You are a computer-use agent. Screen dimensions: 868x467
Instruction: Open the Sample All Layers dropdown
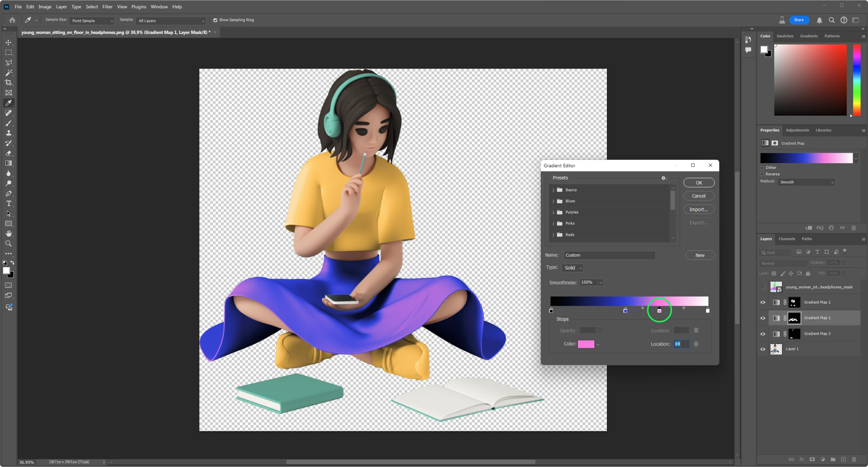[x=171, y=21]
